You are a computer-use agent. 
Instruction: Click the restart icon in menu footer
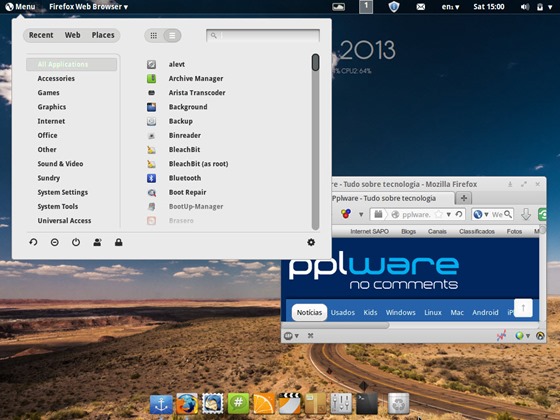click(x=33, y=242)
